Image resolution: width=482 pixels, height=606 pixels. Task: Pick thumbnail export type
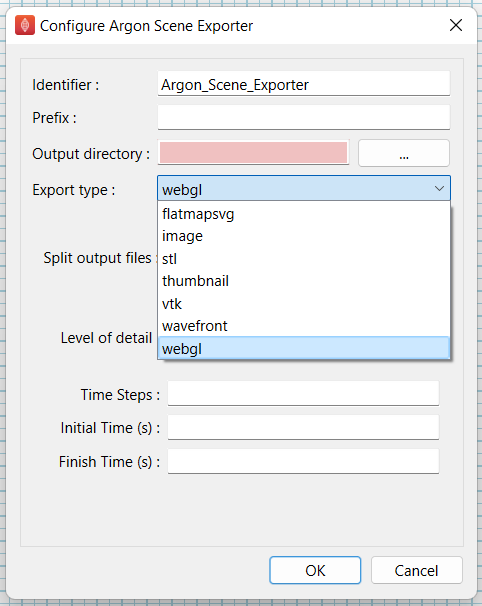[304, 281]
